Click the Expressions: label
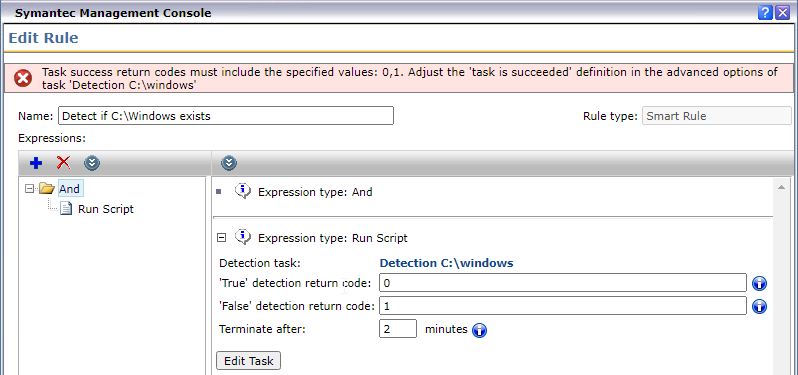798x375 pixels. [x=52, y=138]
